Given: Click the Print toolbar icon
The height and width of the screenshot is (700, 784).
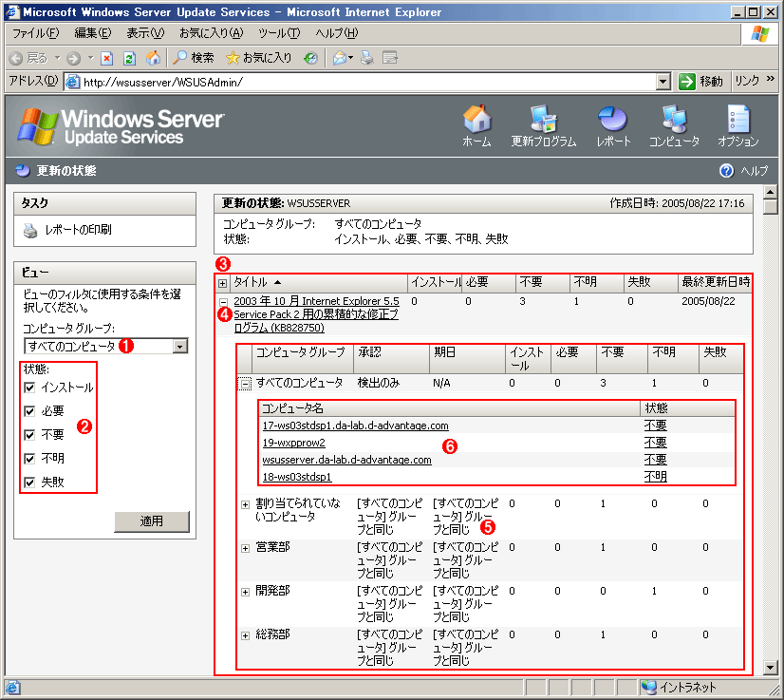Looking at the screenshot, I should pos(367,59).
